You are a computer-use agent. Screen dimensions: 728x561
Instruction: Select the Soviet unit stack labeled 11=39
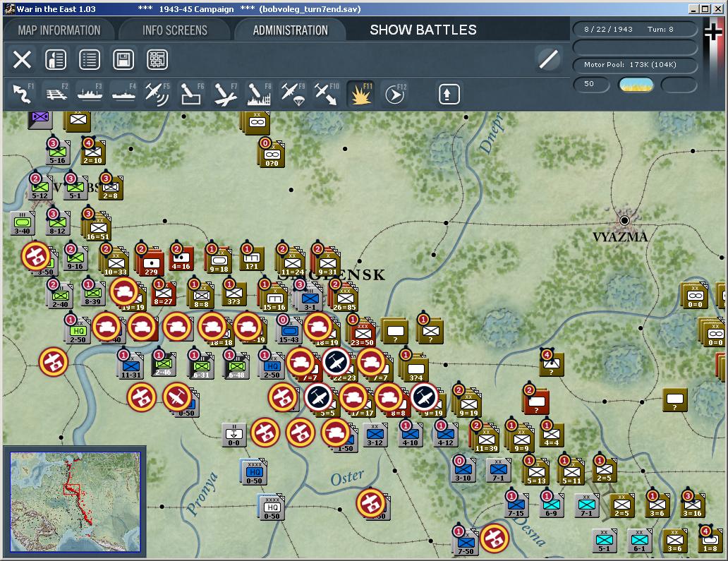[485, 440]
